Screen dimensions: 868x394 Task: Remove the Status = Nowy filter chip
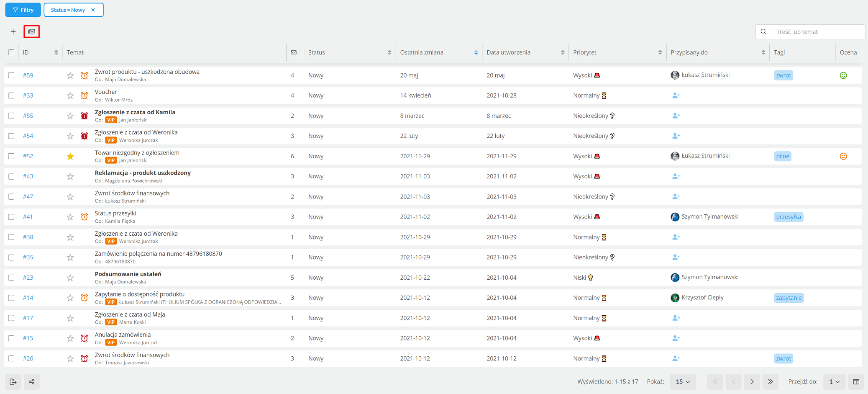(93, 10)
